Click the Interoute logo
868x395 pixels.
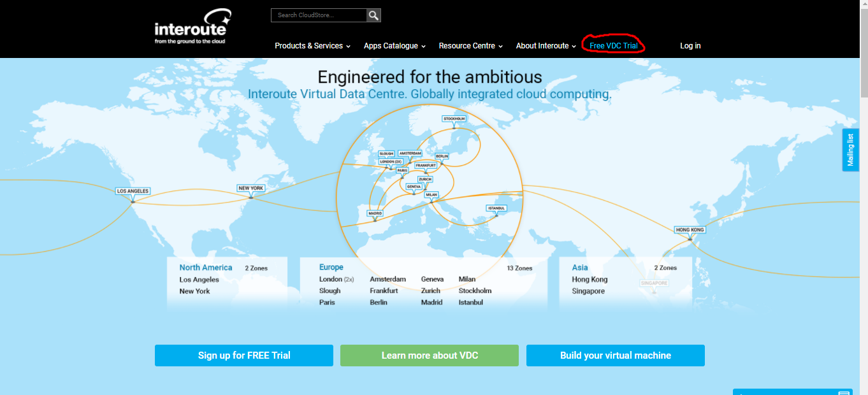[192, 26]
